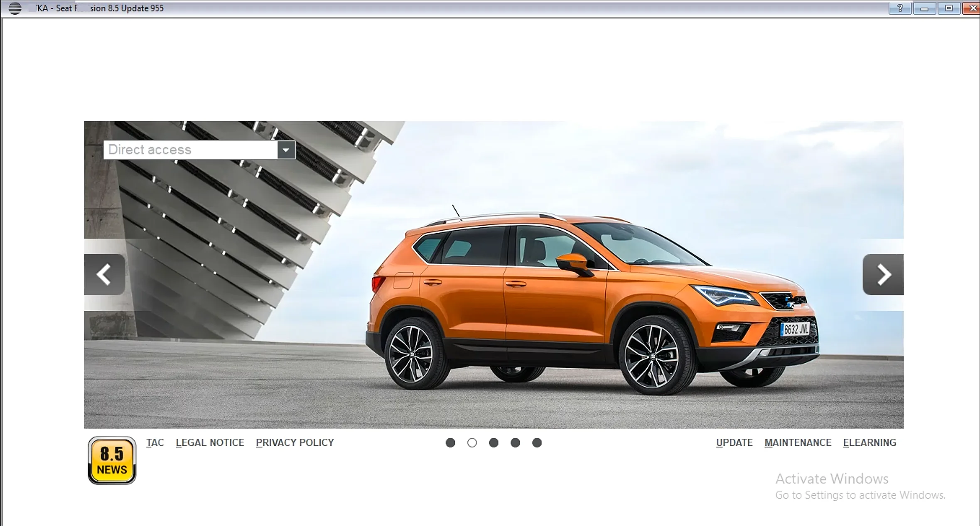Click the help question mark button
Image resolution: width=980 pixels, height=526 pixels.
pyautogui.click(x=900, y=8)
